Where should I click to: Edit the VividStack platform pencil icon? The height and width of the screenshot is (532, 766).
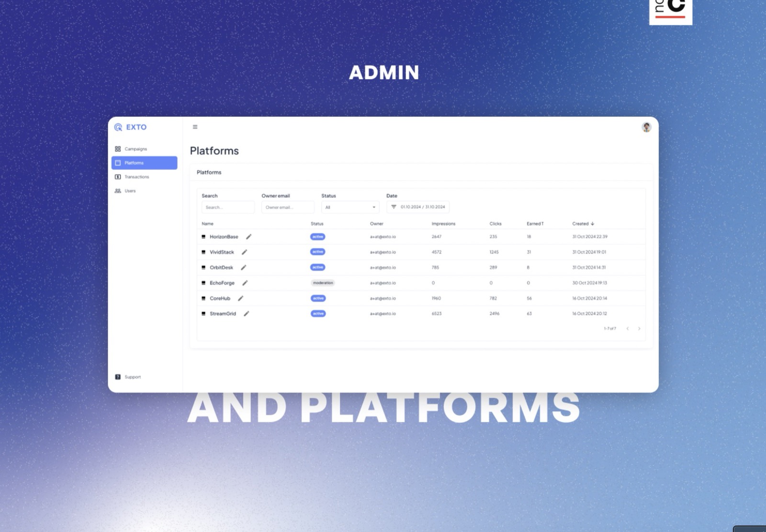(244, 252)
